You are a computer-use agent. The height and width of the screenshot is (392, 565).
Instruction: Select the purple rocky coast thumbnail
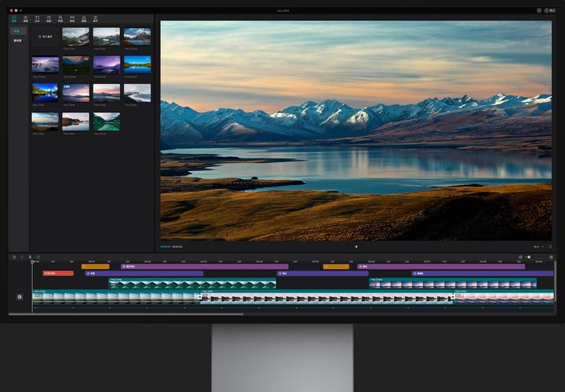click(x=45, y=65)
